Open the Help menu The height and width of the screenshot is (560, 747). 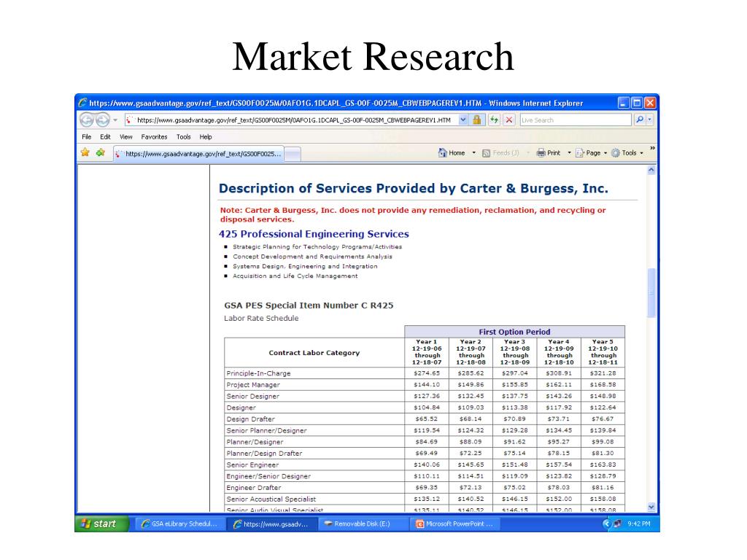coord(205,136)
